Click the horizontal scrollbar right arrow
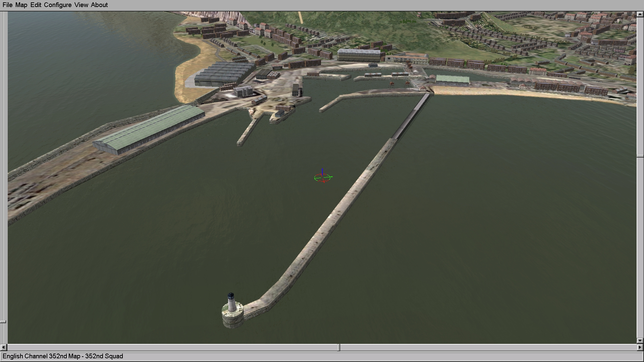 [x=640, y=348]
